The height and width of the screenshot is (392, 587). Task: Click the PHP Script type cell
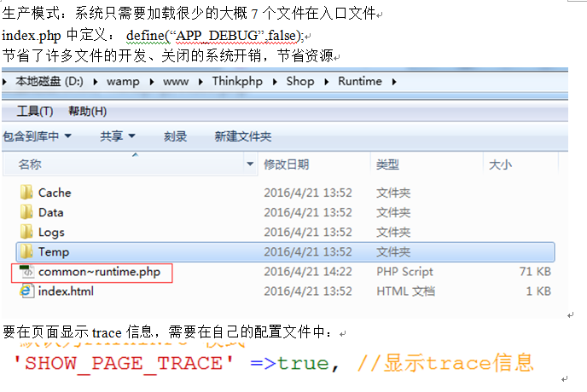pos(404,272)
